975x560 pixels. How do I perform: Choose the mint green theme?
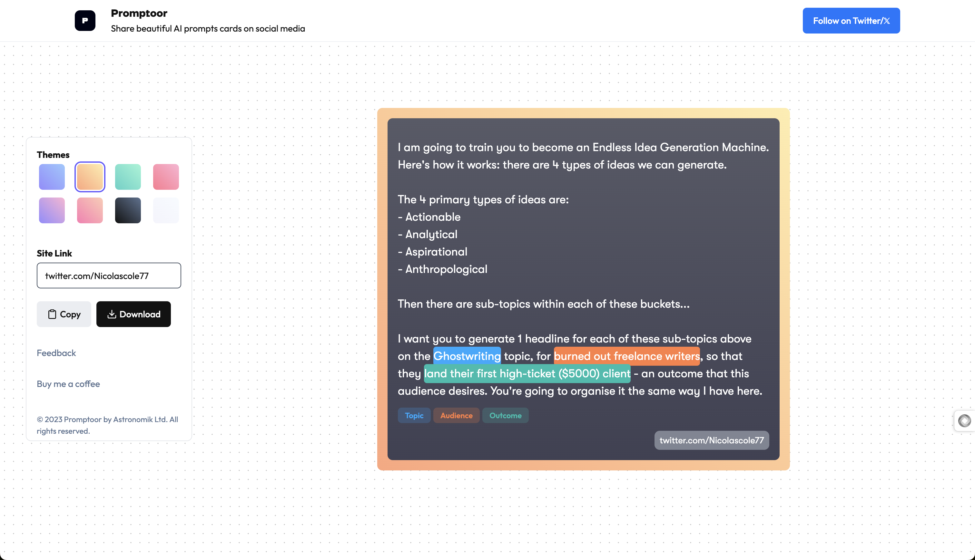point(128,177)
